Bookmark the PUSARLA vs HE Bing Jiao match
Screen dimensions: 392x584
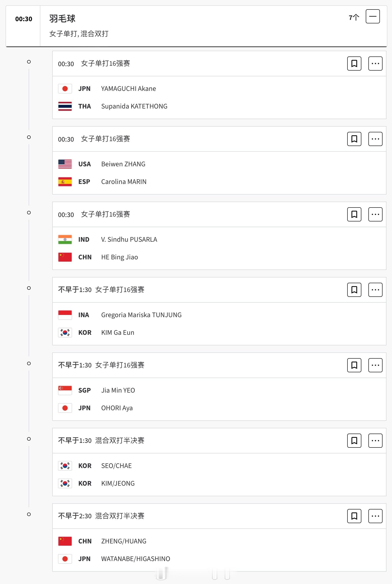click(x=354, y=214)
